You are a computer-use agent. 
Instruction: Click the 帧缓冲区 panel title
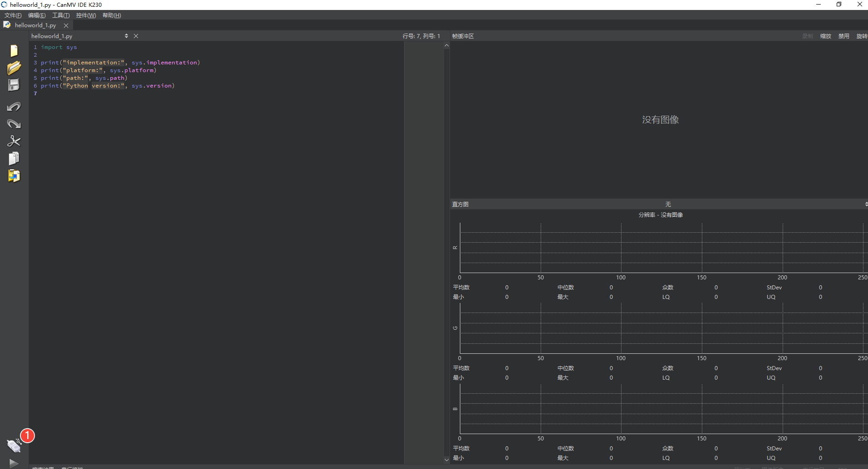coord(463,36)
